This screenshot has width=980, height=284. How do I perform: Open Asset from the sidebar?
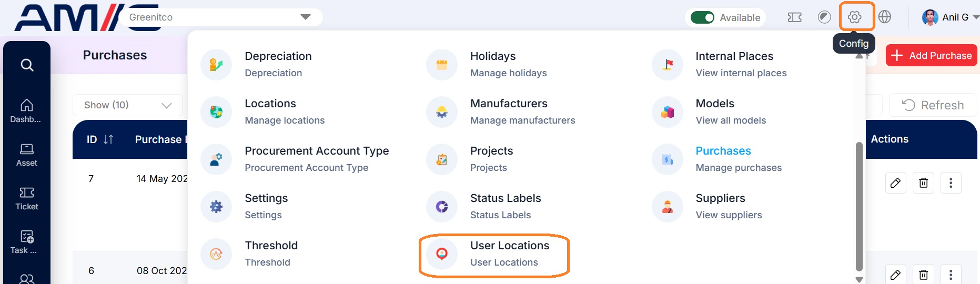coord(26,155)
